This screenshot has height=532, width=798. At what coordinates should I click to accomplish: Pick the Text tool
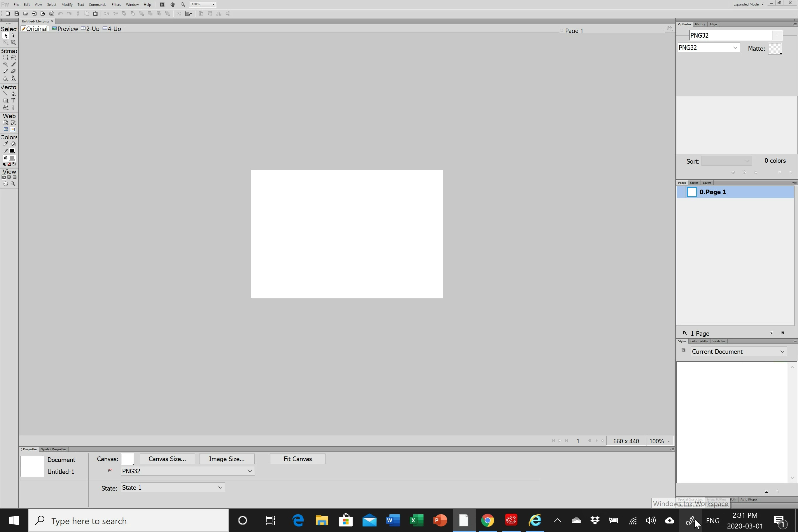point(13,100)
